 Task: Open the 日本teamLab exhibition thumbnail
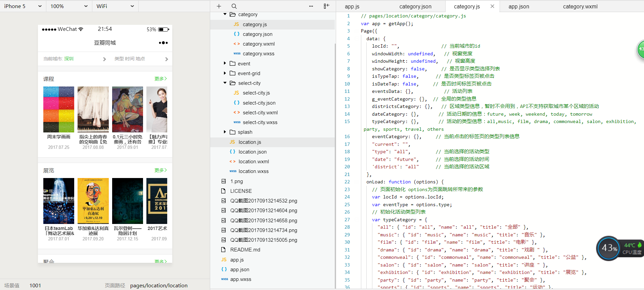tap(59, 201)
